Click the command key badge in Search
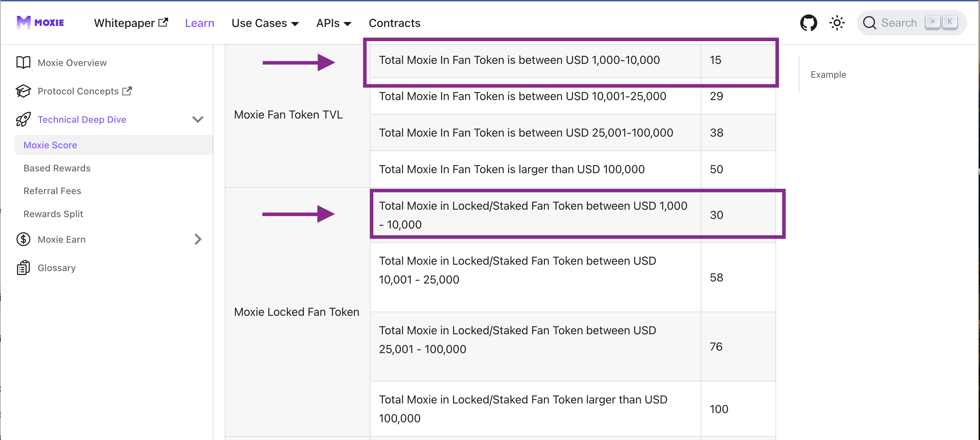The image size is (980, 440). click(x=932, y=22)
